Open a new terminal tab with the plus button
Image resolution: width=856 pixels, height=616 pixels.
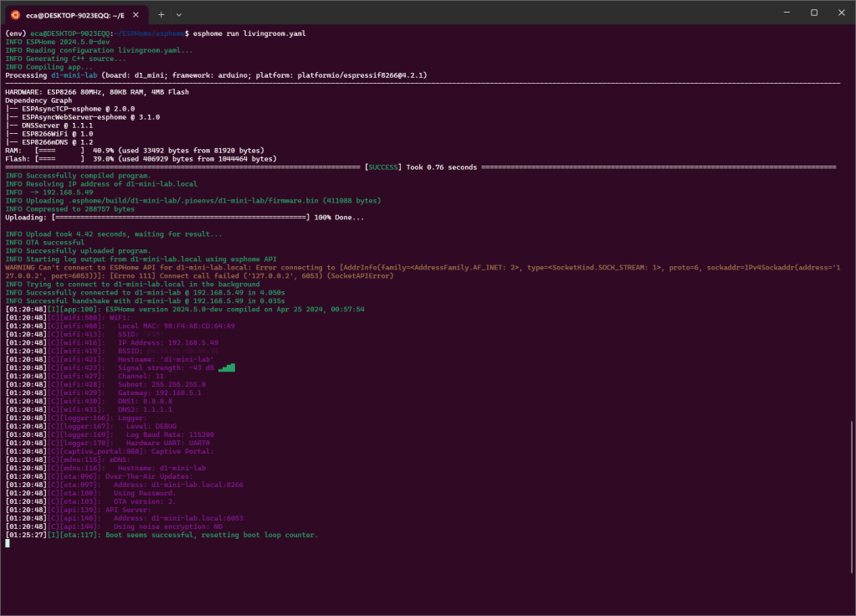pyautogui.click(x=161, y=14)
